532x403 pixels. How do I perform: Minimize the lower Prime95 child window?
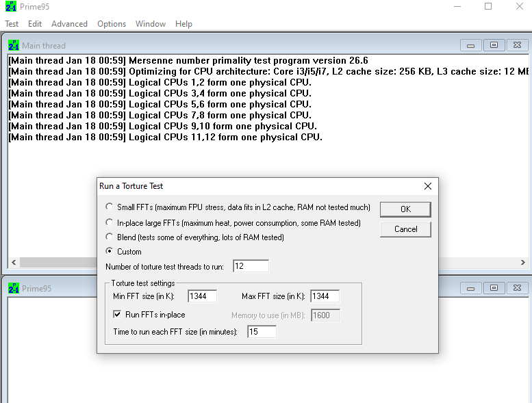point(470,288)
